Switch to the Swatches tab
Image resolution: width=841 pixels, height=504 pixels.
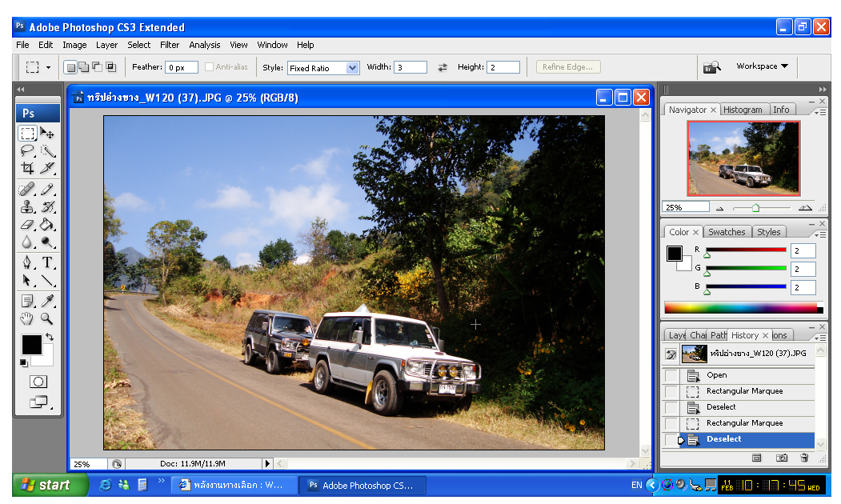(x=726, y=232)
